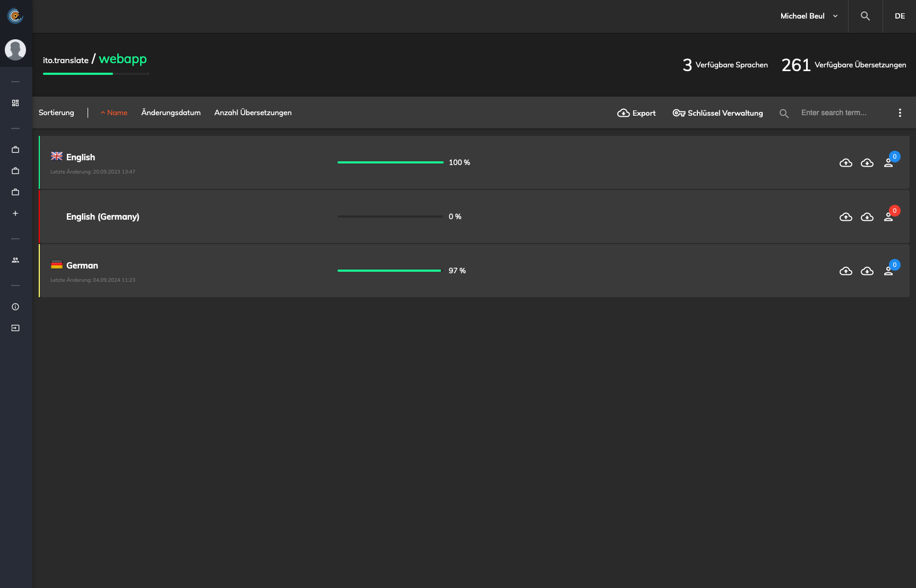The width and height of the screenshot is (916, 588).
Task: Click the '3 Verfügbare Sprachen' counter
Action: pyautogui.click(x=725, y=65)
